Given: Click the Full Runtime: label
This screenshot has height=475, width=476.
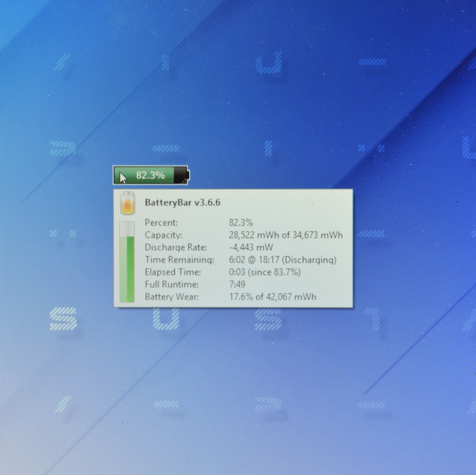Looking at the screenshot, I should 171,284.
